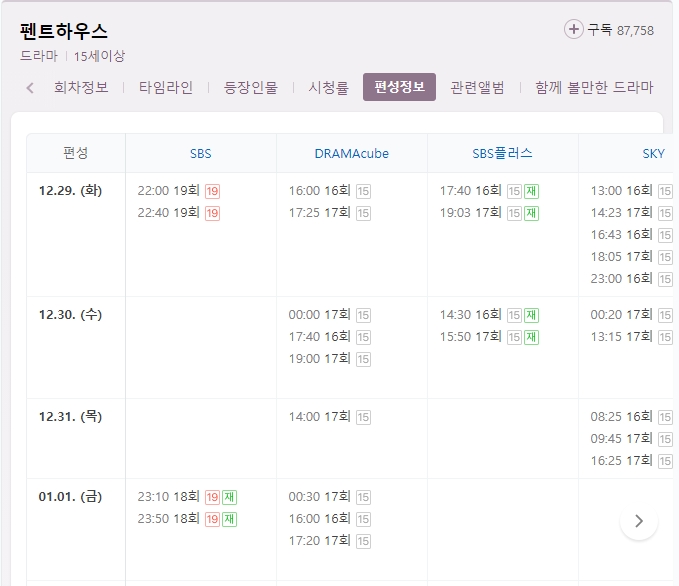This screenshot has width=679, height=586.
Task: Show next channels with right arrow button
Action: tap(639, 521)
